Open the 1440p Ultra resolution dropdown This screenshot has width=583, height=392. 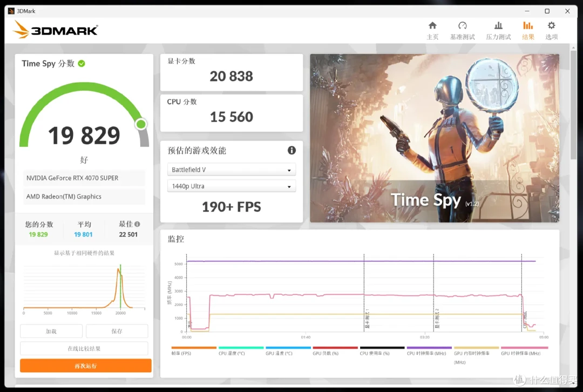[231, 186]
